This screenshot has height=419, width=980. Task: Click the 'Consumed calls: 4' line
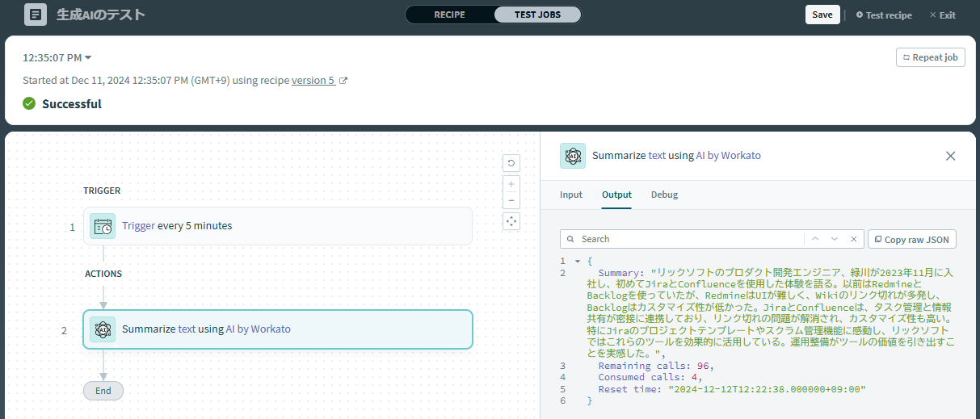650,377
